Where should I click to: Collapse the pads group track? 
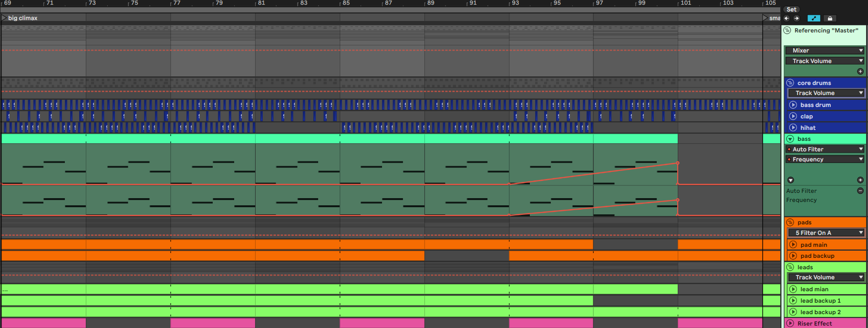[x=790, y=222]
